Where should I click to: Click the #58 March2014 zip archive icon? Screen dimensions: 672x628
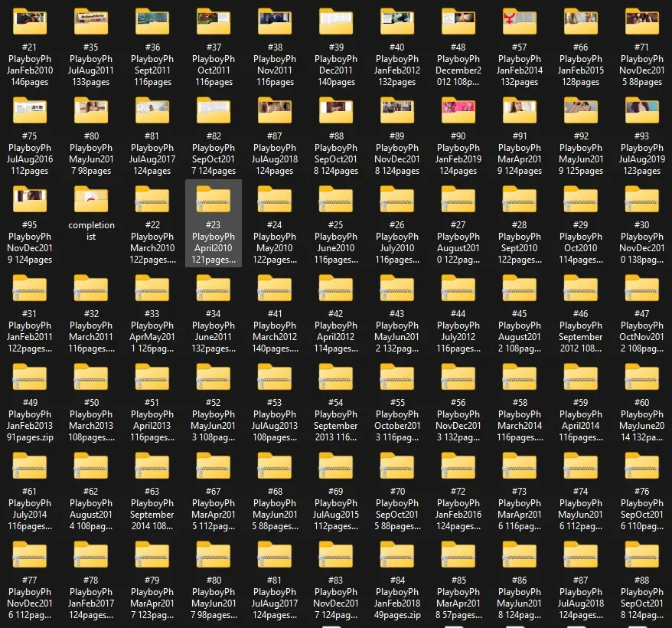pyautogui.click(x=520, y=377)
